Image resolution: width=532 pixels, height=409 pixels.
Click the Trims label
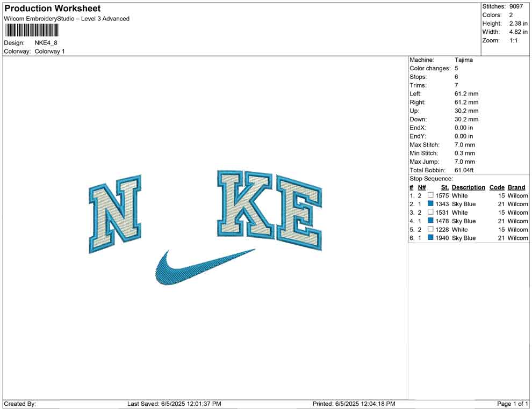[x=418, y=85]
